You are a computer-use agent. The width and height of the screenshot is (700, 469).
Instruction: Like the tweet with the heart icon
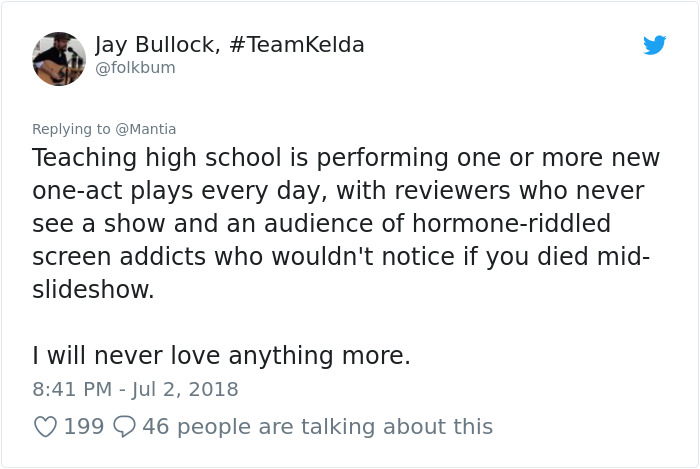45,427
